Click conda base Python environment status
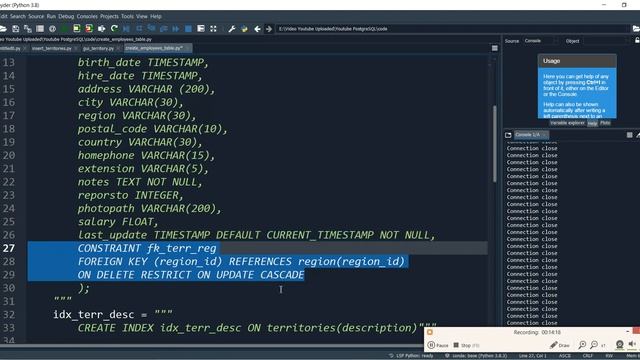Viewport: 640px width, 360px height. [x=476, y=356]
